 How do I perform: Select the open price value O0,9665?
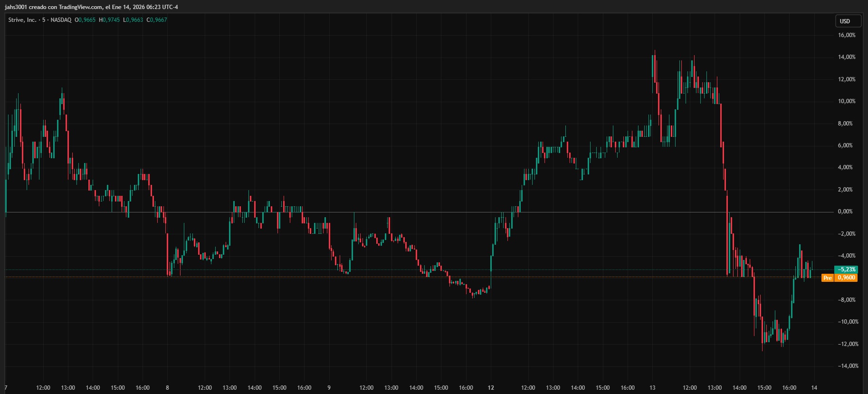tap(85, 20)
